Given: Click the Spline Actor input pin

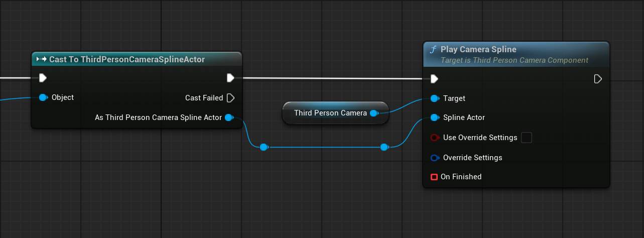Looking at the screenshot, I should 435,117.
